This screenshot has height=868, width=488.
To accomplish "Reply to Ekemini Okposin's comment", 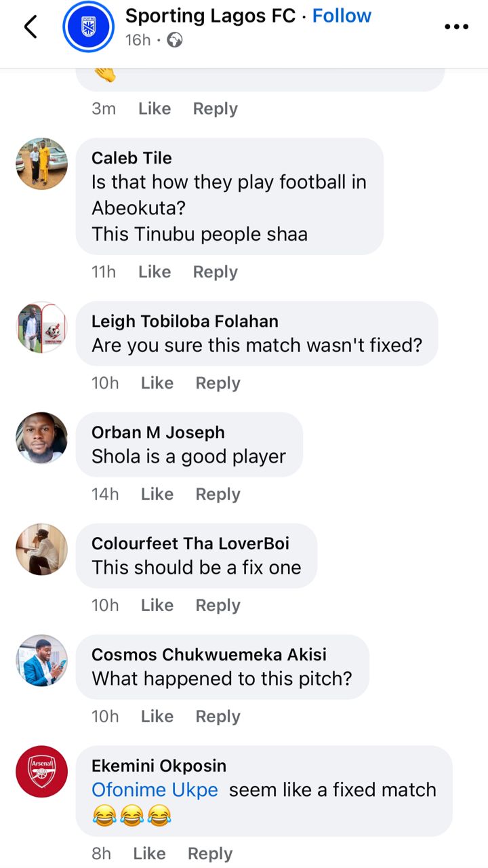I will (210, 854).
